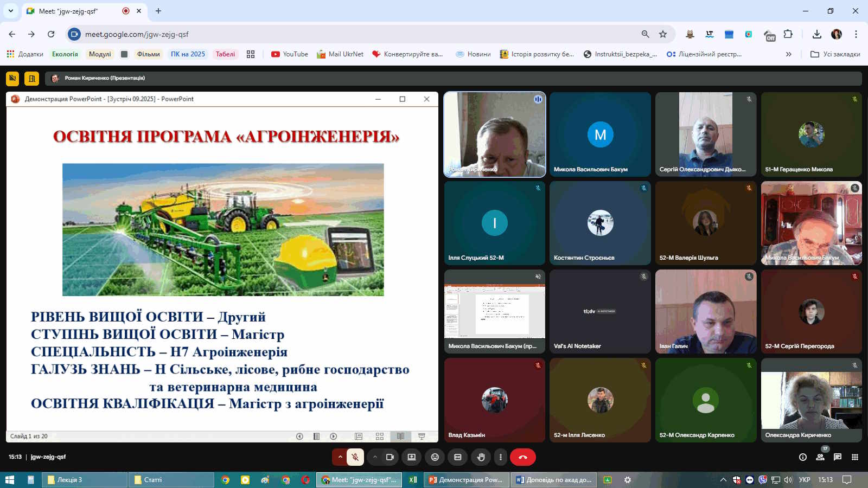This screenshot has width=868, height=488.
Task: Open the people list panel
Action: pos(820,457)
